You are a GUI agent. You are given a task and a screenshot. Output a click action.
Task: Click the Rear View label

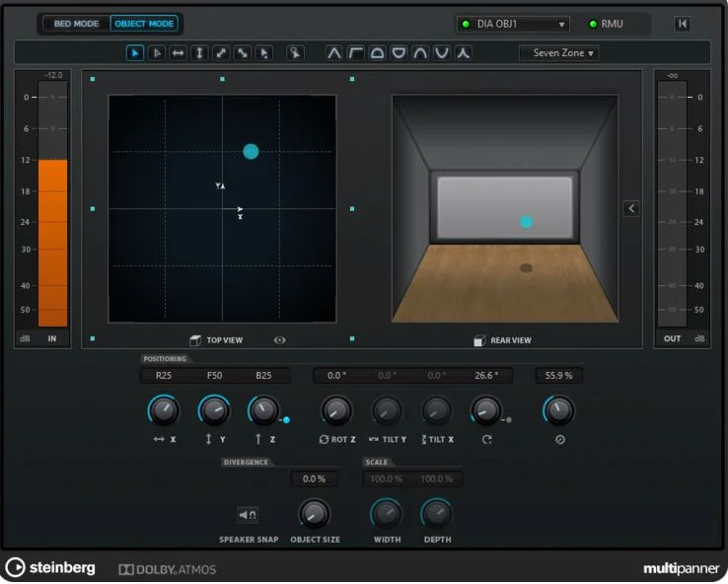pyautogui.click(x=511, y=340)
